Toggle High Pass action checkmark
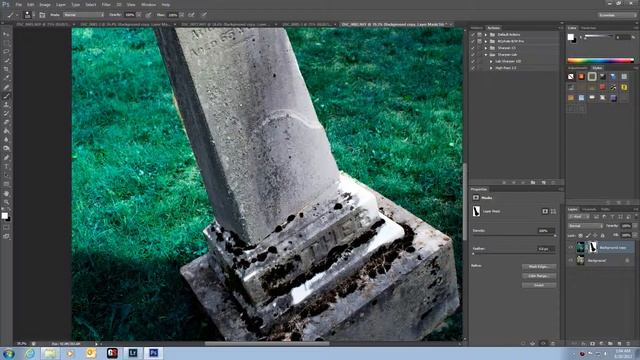 click(x=473, y=68)
